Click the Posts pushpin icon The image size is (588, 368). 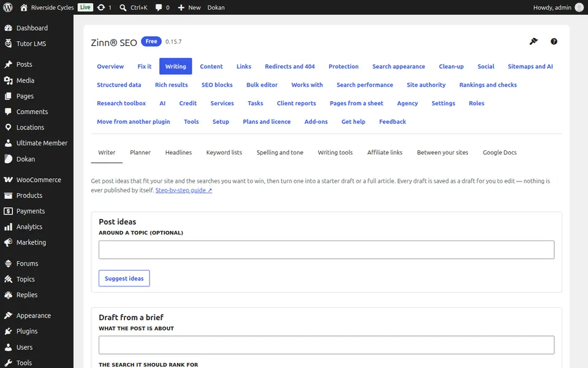pos(8,64)
